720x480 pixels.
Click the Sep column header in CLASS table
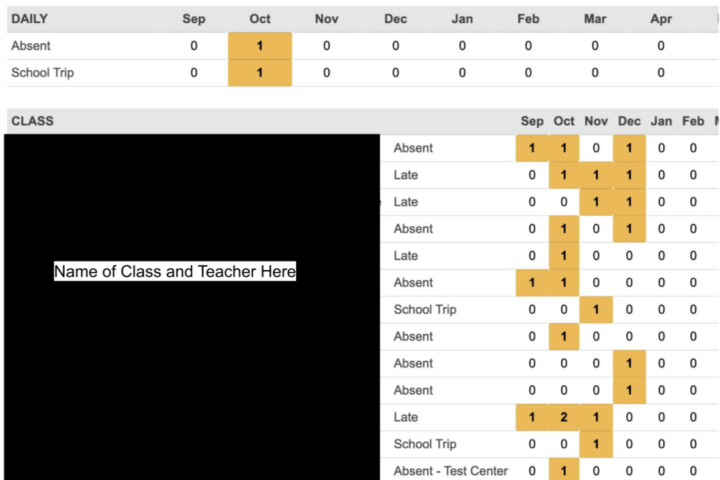532,121
